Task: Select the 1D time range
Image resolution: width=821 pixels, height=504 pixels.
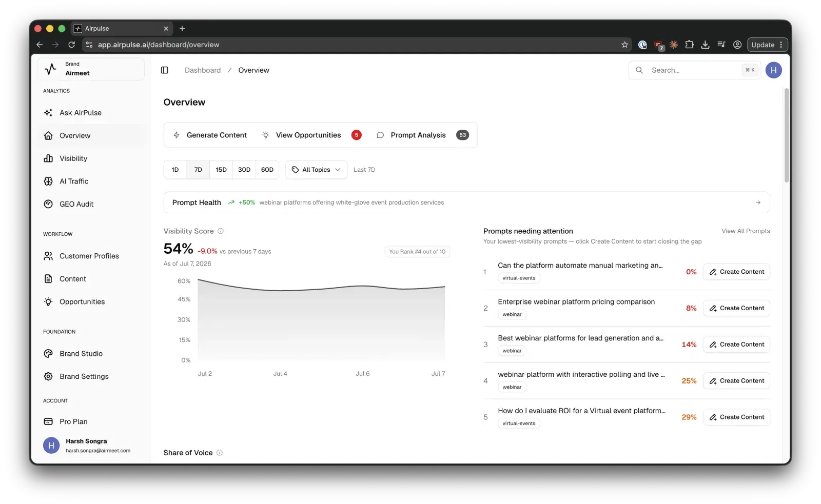Action: (x=175, y=170)
